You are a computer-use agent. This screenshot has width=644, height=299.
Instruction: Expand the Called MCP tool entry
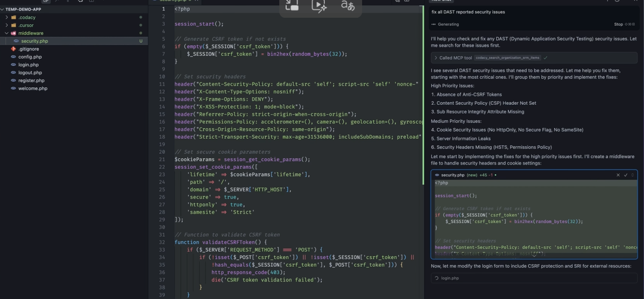pos(436,58)
